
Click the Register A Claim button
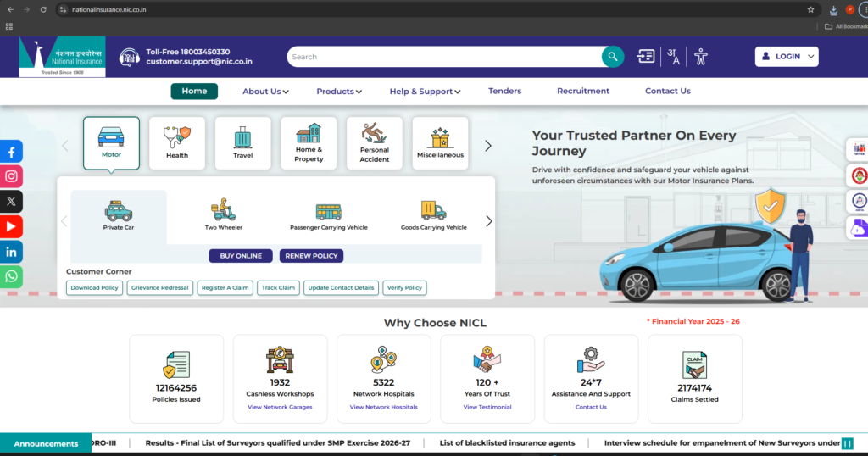tap(225, 288)
